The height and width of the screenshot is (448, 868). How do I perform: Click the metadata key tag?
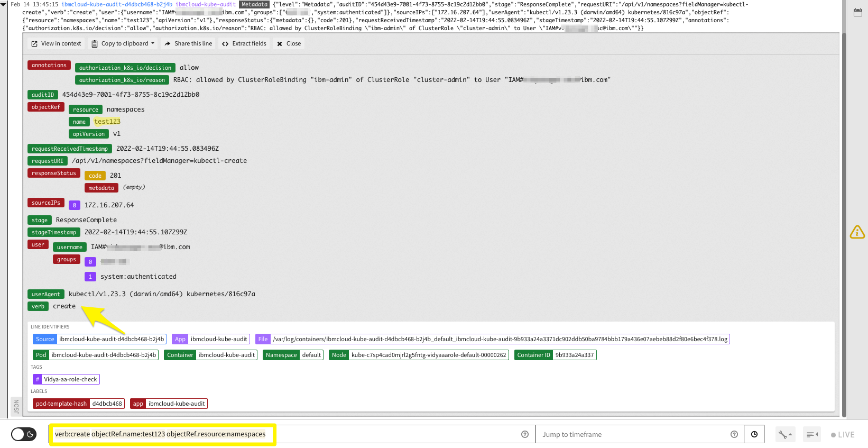[x=101, y=188]
